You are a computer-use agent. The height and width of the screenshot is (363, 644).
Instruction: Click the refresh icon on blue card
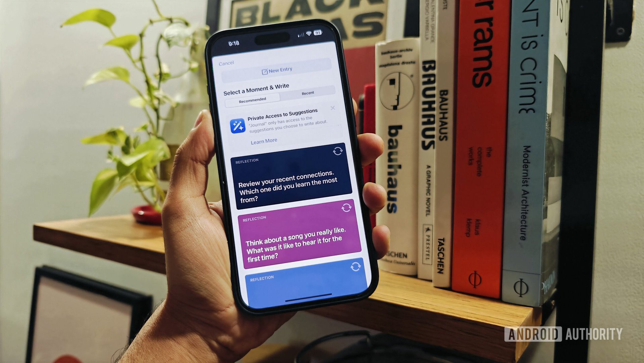354,267
